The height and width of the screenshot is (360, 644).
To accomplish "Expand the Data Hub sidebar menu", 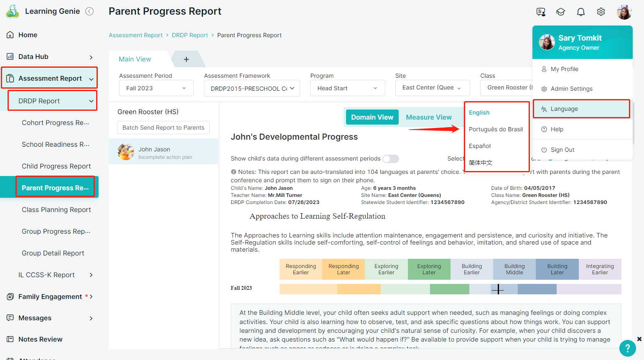I will [x=50, y=57].
